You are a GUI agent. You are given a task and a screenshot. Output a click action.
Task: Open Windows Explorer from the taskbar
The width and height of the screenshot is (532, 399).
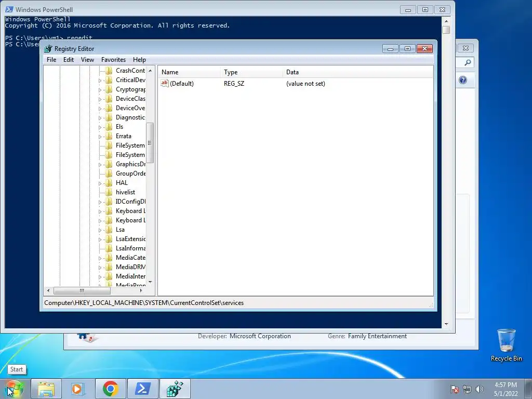(46, 389)
